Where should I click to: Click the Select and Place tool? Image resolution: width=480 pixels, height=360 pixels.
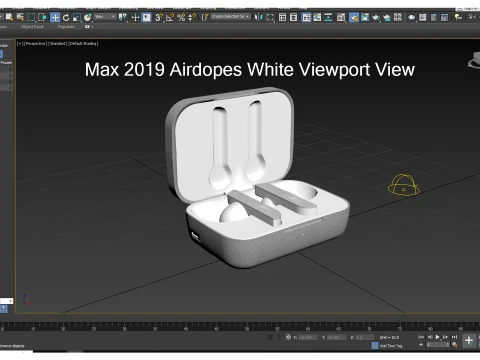[x=88, y=17]
